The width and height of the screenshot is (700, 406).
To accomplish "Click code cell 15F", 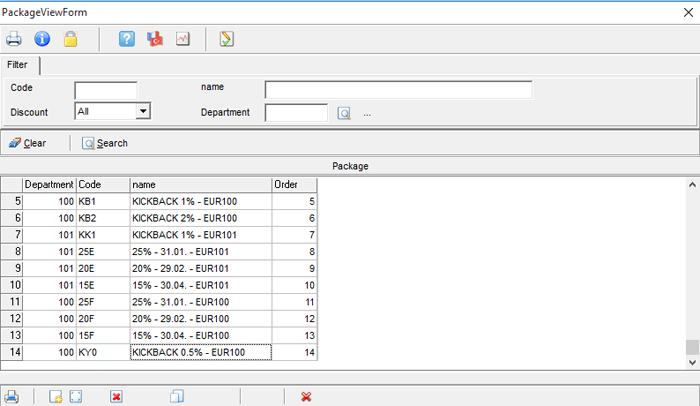I will [x=103, y=335].
